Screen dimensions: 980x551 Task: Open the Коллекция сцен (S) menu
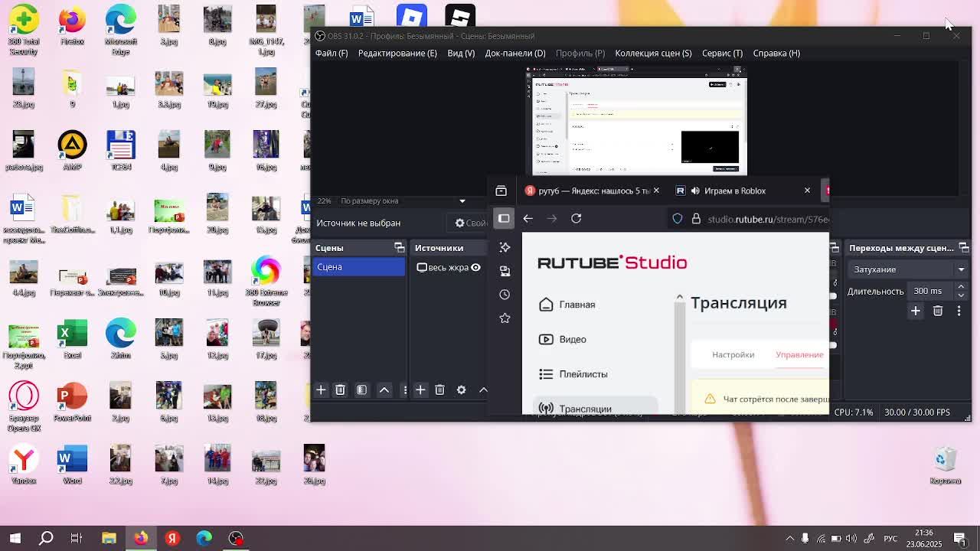click(653, 54)
